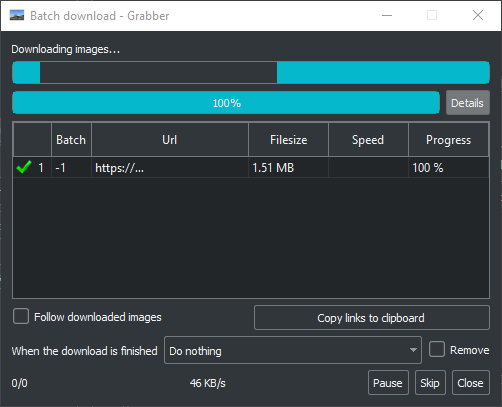Screen dimensions: 502x407
Task: Click the '-1' batch cell
Action: coord(71,167)
